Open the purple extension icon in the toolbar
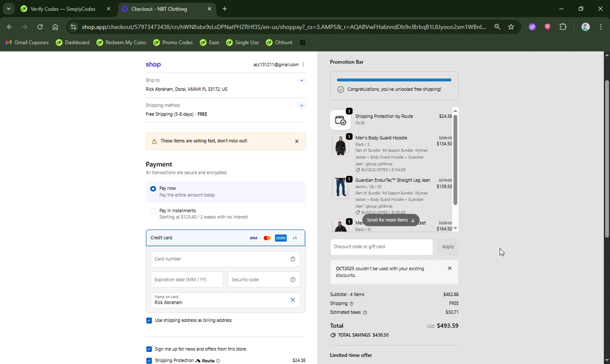610x364 pixels. pyautogui.click(x=532, y=27)
